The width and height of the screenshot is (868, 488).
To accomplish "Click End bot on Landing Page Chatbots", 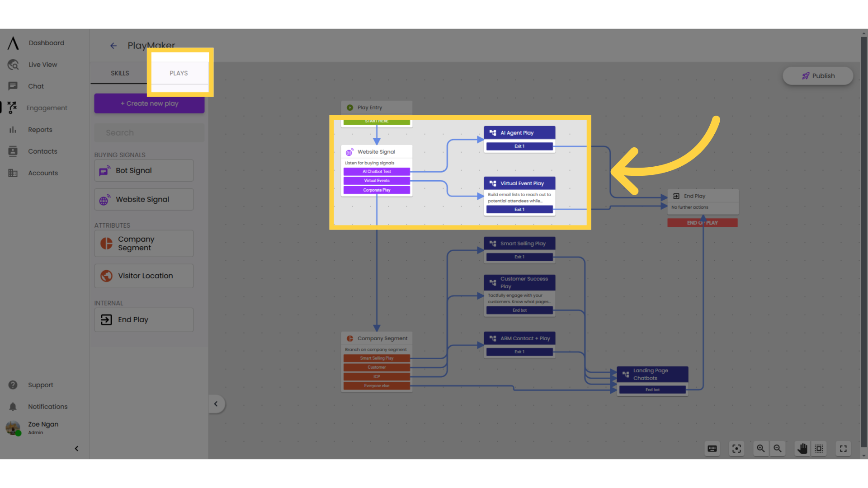I will [652, 390].
